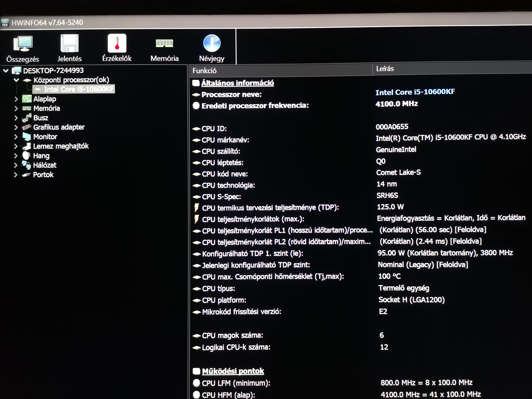Click the Lemez meghajtók drive icon

coord(27,146)
